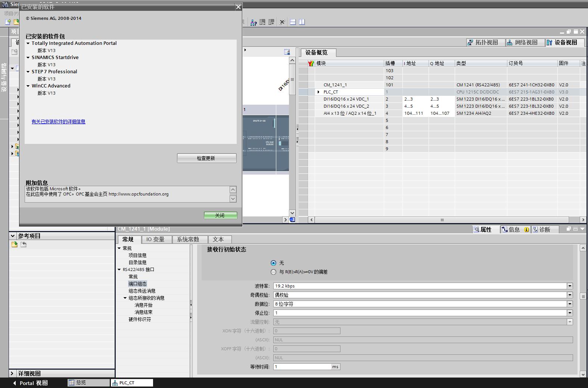
Task: Select 目录信息 in the properties tree
Action: 137,262
